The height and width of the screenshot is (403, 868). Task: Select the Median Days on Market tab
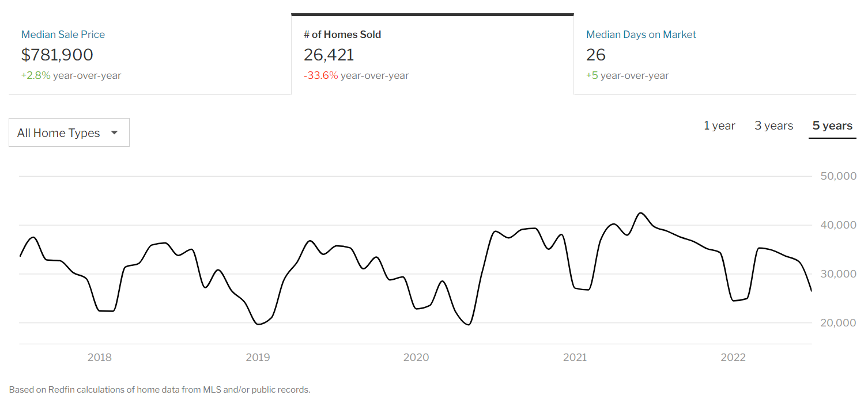641,35
